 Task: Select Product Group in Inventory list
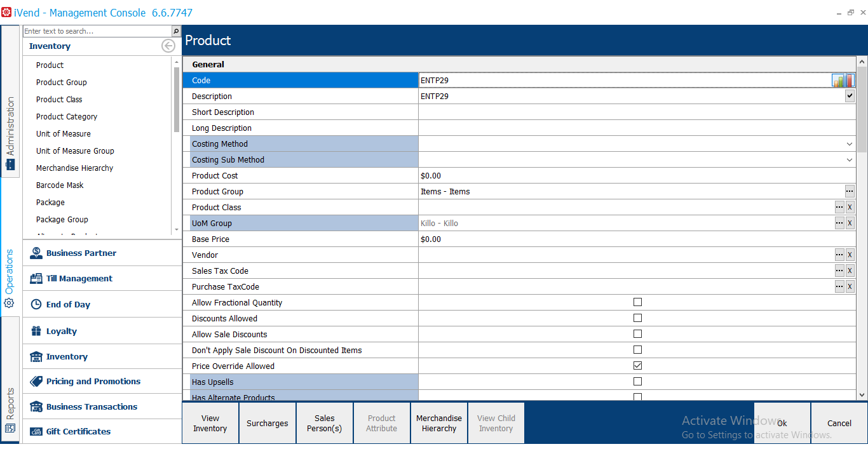(62, 82)
